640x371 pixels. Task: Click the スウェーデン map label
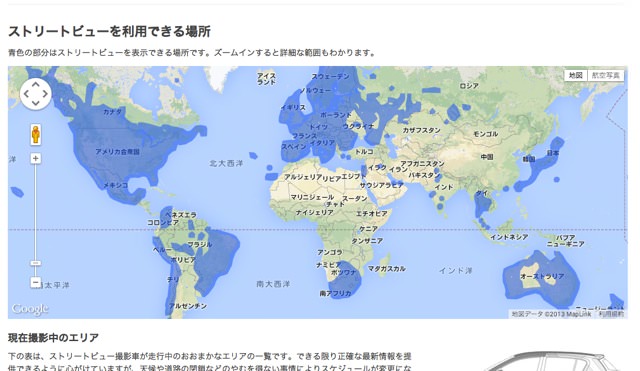click(x=330, y=76)
